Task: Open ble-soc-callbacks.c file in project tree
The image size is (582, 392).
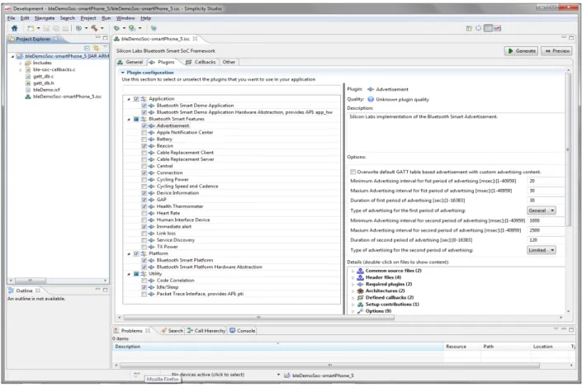Action: [54, 69]
